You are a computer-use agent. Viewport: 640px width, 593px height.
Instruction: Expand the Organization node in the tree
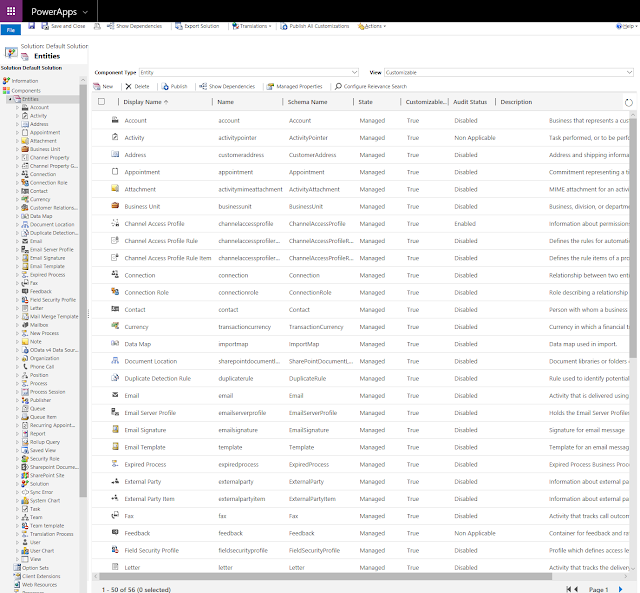click(x=18, y=358)
